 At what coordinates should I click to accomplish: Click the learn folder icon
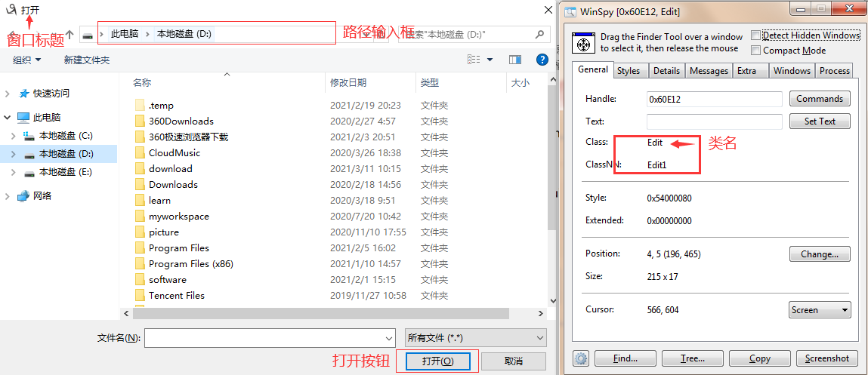(x=140, y=200)
